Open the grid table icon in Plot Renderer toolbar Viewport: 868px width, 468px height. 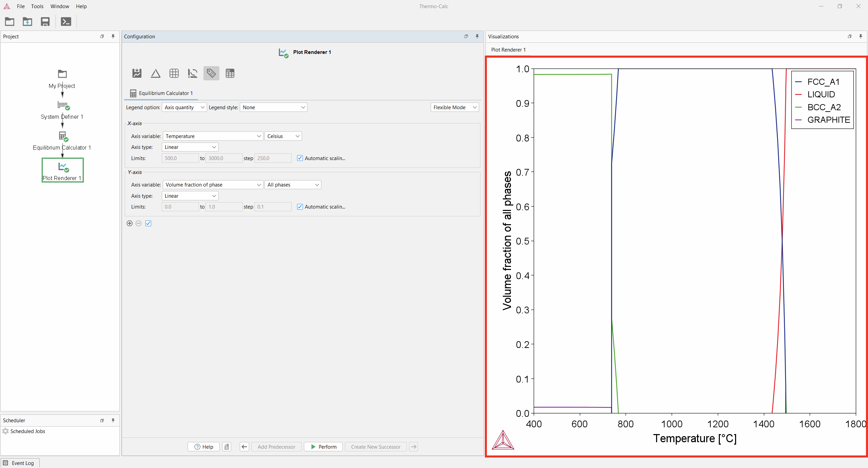(x=174, y=73)
